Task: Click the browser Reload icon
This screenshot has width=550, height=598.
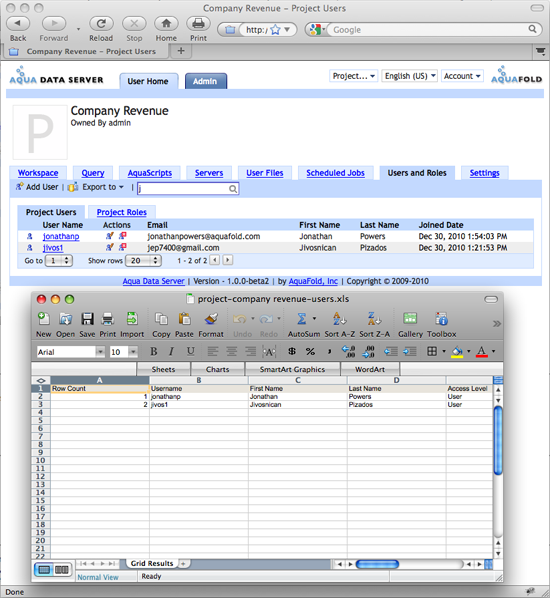Action: pos(101,24)
